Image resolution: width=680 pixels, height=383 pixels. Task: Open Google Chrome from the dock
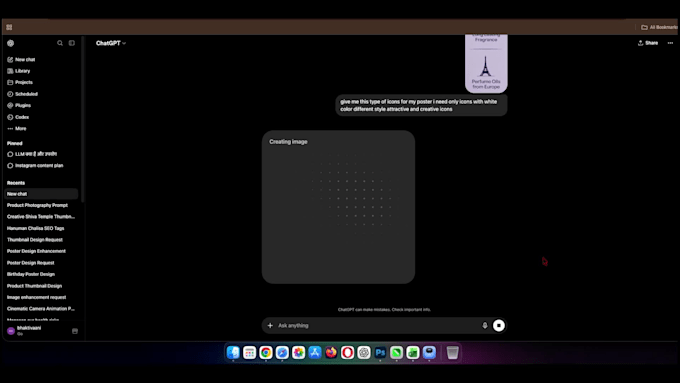click(x=266, y=352)
